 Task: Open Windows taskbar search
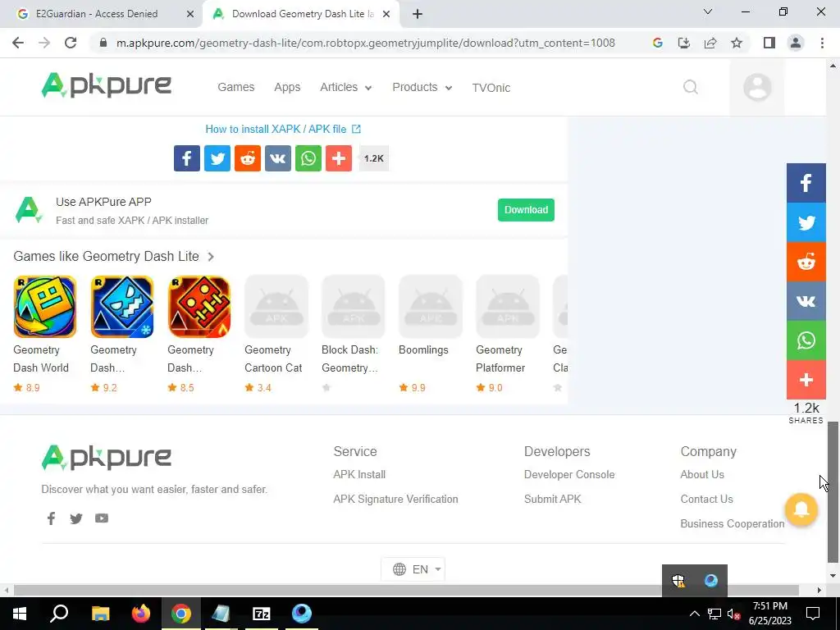(59, 613)
